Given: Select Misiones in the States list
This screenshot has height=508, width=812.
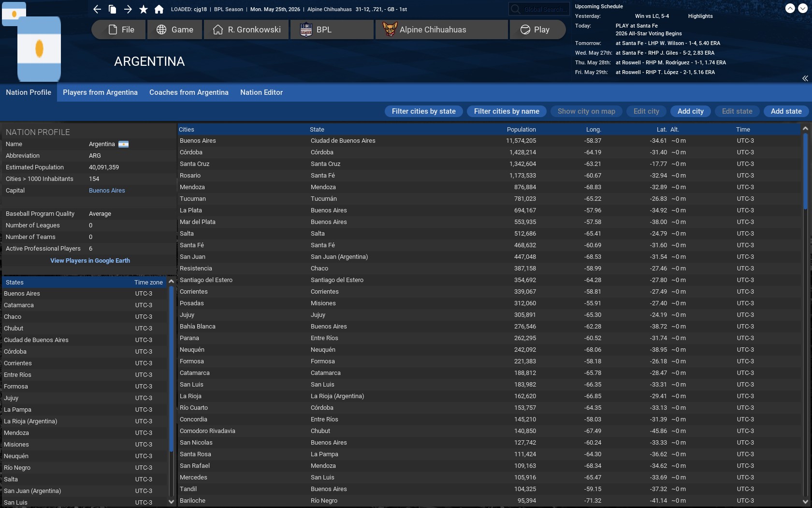Looking at the screenshot, I should (85, 445).
